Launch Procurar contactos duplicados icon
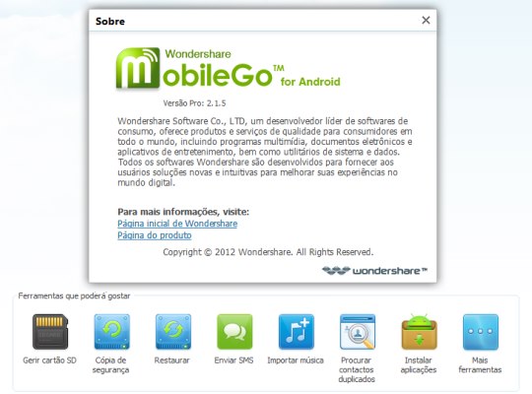 (358, 332)
